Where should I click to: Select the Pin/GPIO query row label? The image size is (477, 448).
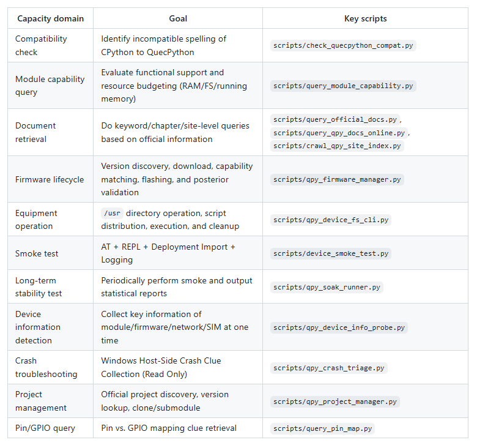click(45, 428)
